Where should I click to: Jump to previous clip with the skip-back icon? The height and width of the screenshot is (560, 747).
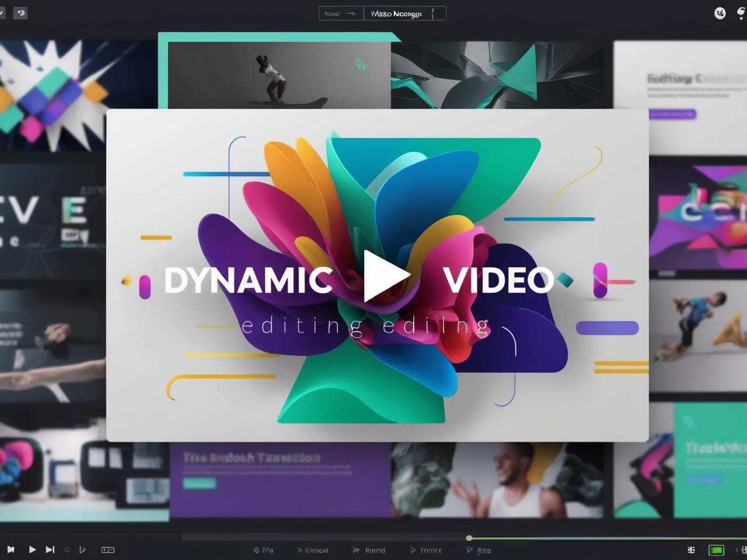click(x=11, y=549)
